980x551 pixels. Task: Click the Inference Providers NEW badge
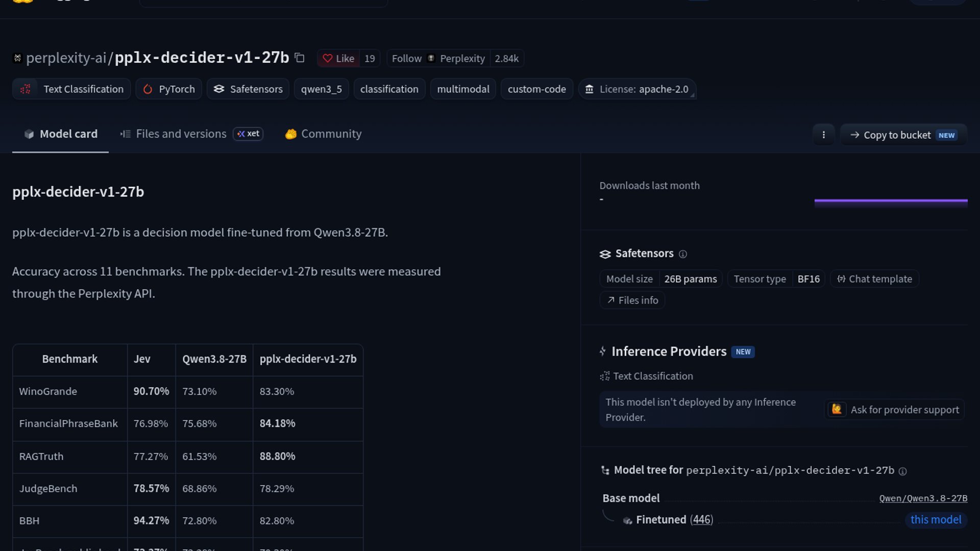point(743,352)
